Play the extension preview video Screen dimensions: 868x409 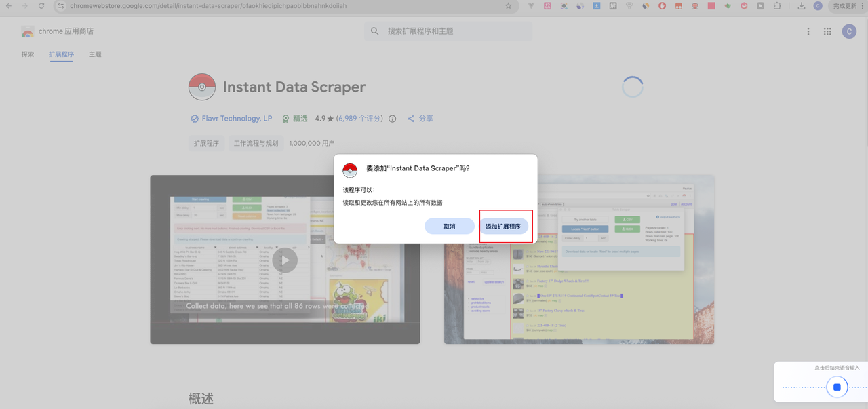(x=285, y=260)
